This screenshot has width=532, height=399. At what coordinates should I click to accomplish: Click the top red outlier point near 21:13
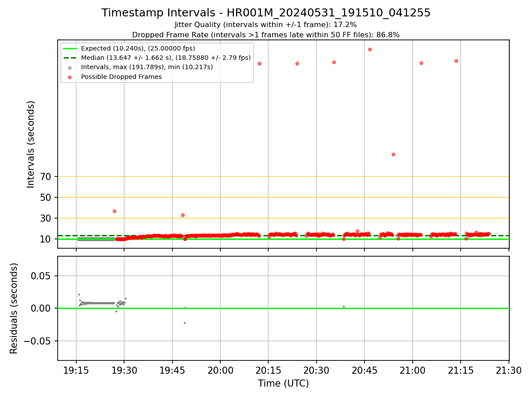456,61
